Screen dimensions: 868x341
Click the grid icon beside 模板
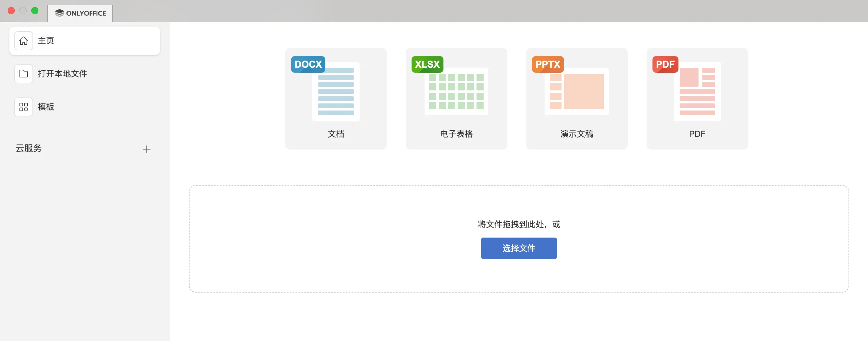pos(23,107)
